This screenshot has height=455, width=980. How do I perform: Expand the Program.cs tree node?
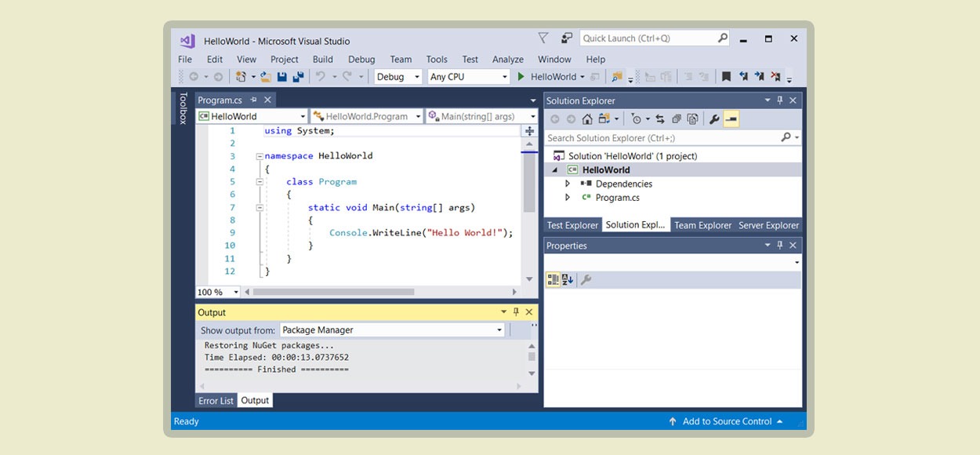pos(568,198)
